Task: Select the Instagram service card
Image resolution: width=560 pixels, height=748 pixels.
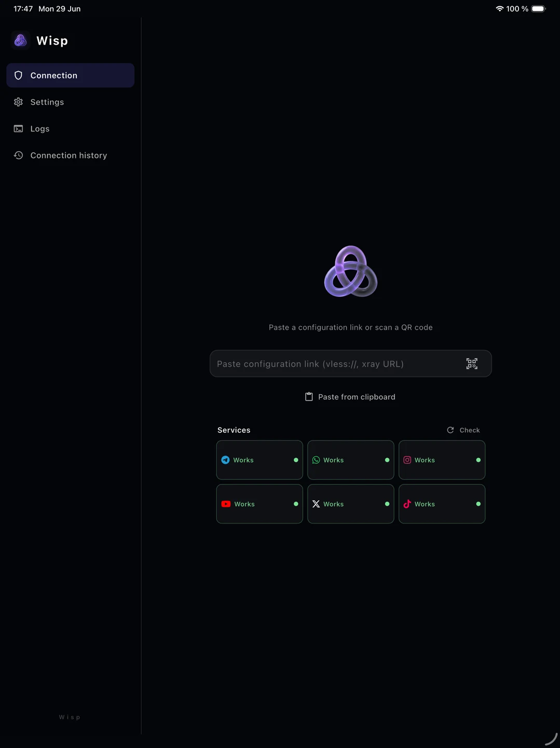Action: pos(442,460)
